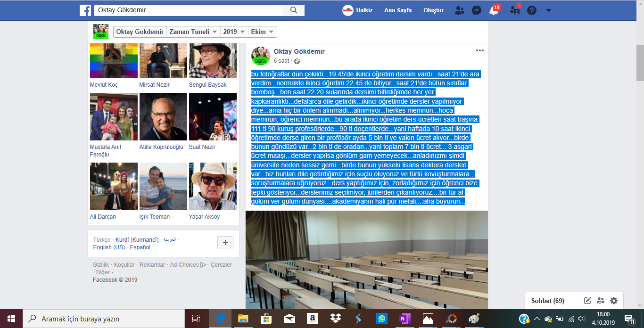Screen dimensions: 644x328
Task: Open the Ekim month dropdown
Action: (x=263, y=32)
